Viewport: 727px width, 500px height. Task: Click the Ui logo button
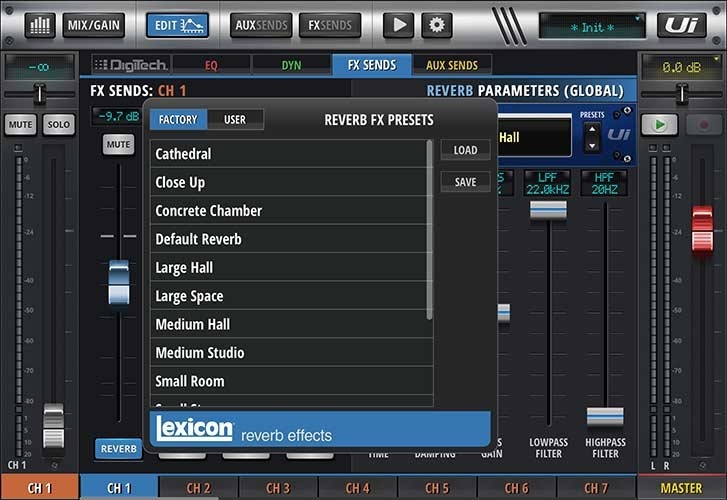pos(682,25)
